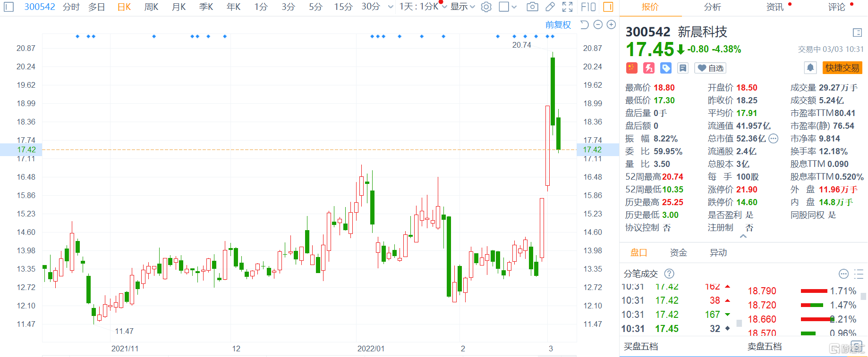This screenshot has height=357, width=868.
Task: Open the 显示 display dropdown
Action: tap(462, 7)
